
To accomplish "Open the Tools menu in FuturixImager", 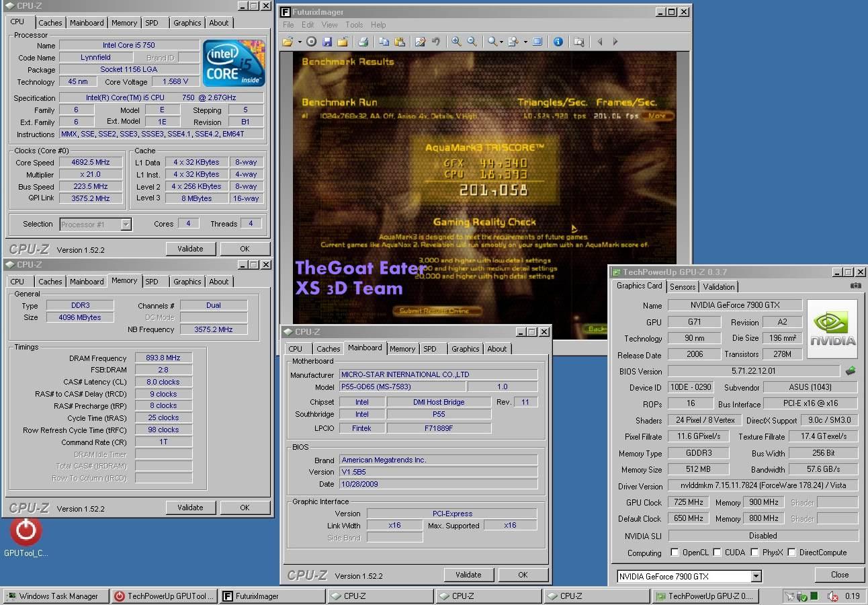I will [354, 25].
